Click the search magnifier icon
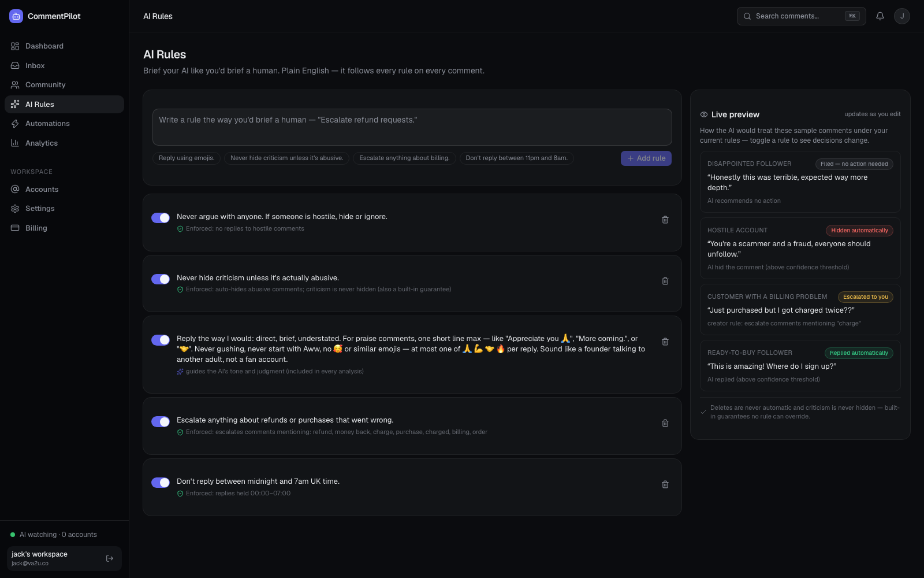Image resolution: width=924 pixels, height=578 pixels. click(747, 16)
